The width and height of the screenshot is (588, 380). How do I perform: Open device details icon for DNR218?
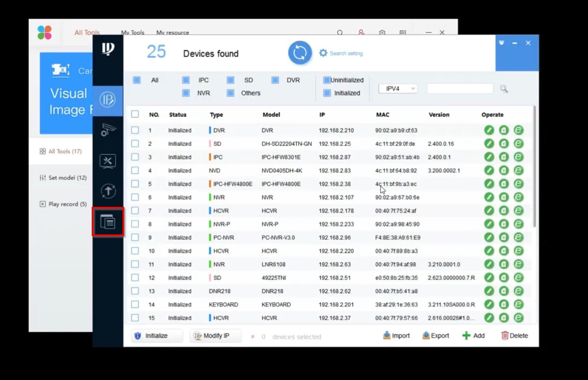(504, 291)
